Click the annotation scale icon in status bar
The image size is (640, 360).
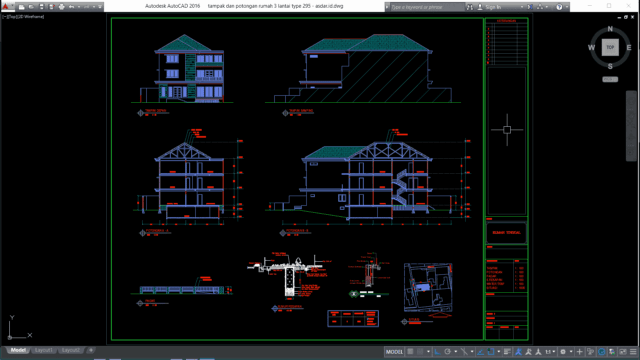click(538, 352)
